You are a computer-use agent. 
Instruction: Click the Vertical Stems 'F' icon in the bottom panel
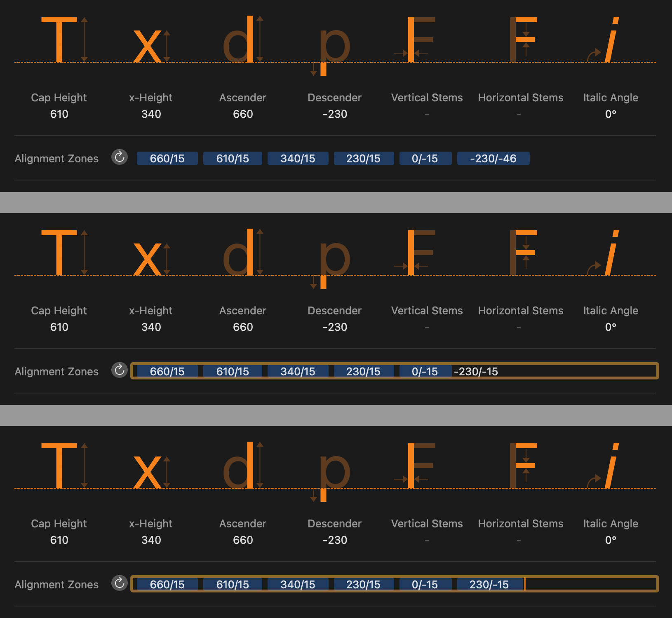(420, 466)
